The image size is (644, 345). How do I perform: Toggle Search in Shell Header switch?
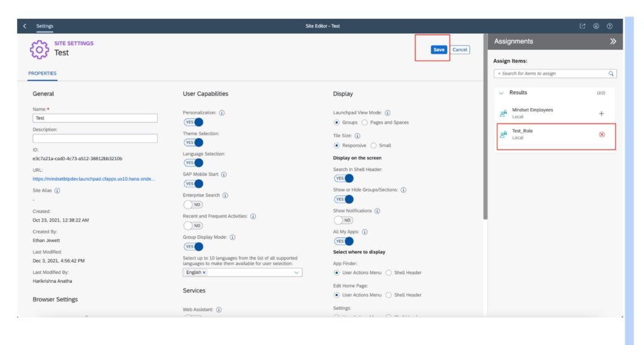pos(344,178)
